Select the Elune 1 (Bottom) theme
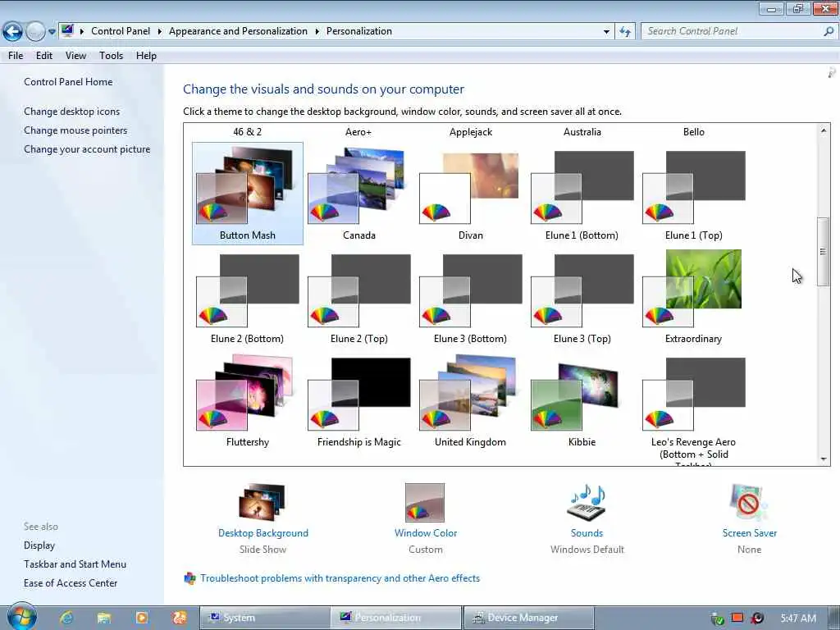The image size is (840, 630). [582, 194]
